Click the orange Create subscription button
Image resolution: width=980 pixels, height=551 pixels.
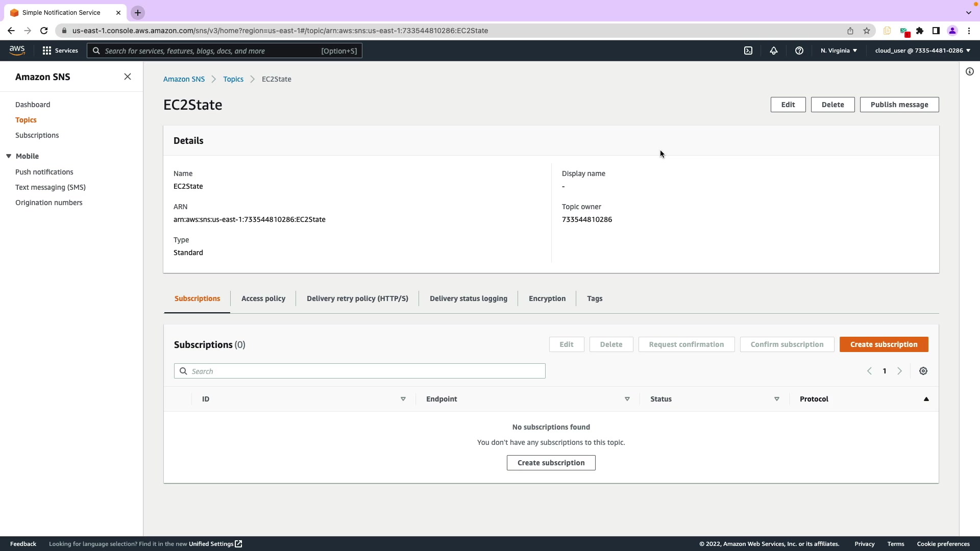coord(884,344)
